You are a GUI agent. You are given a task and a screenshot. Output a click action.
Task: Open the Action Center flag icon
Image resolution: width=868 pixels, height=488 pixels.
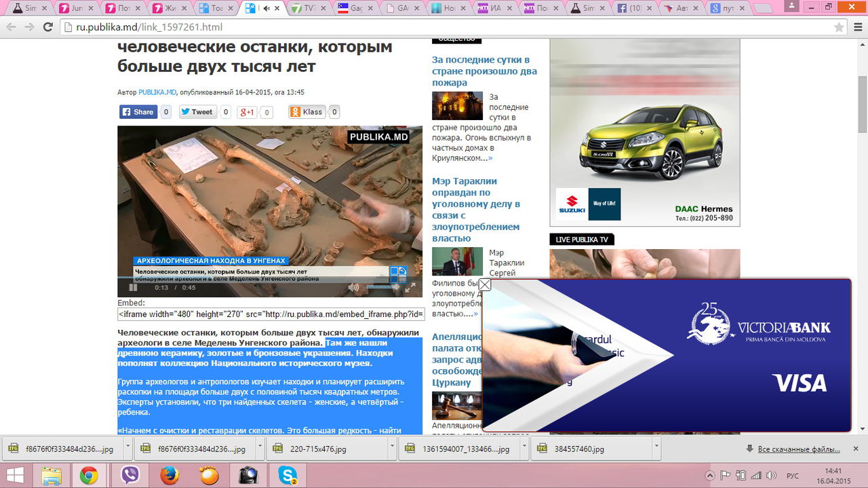[x=725, y=475]
